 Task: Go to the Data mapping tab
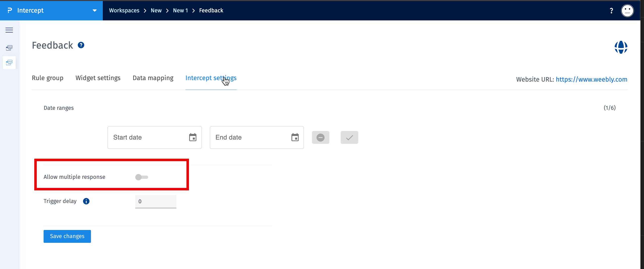point(153,78)
